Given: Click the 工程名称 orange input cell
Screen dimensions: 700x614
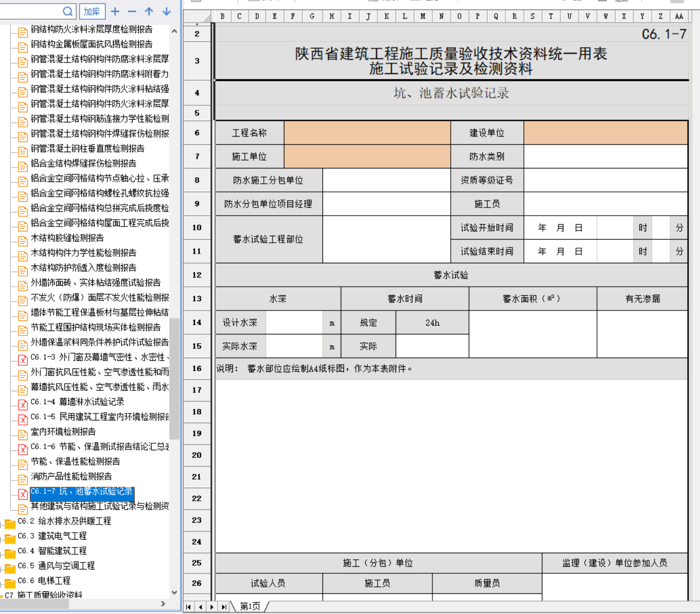Looking at the screenshot, I should (367, 133).
